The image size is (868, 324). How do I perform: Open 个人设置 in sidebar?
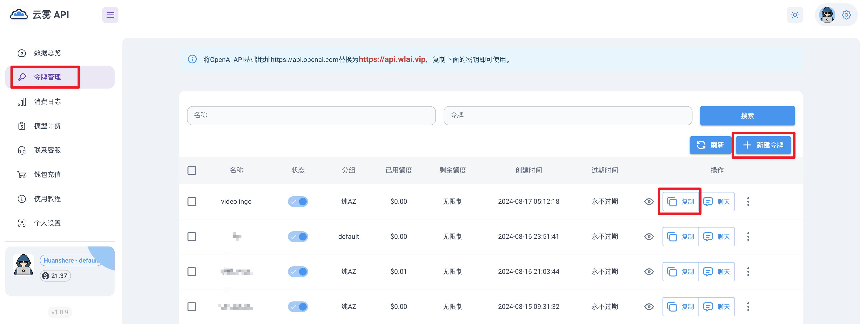coord(60,223)
